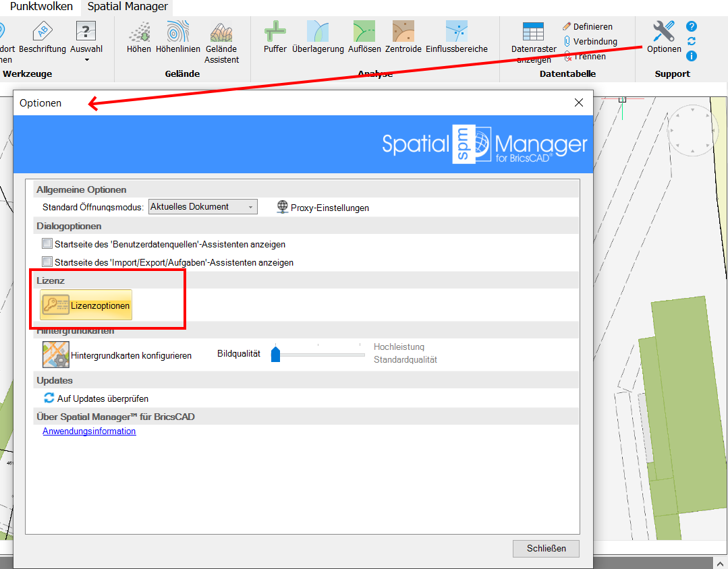Choose the Auflösen dissolve tool
This screenshot has width=728, height=569.
(x=364, y=37)
